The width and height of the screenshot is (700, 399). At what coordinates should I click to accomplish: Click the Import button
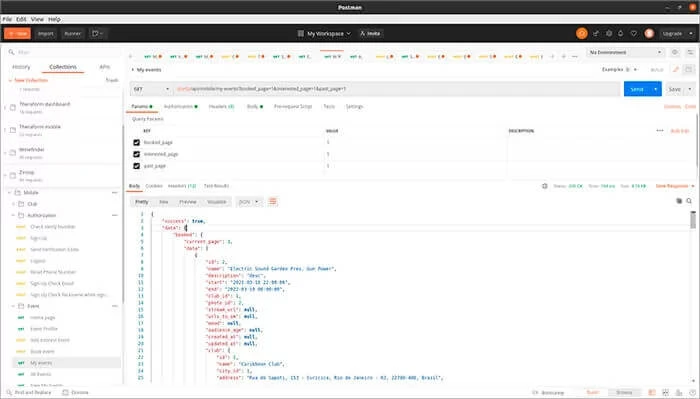point(46,33)
